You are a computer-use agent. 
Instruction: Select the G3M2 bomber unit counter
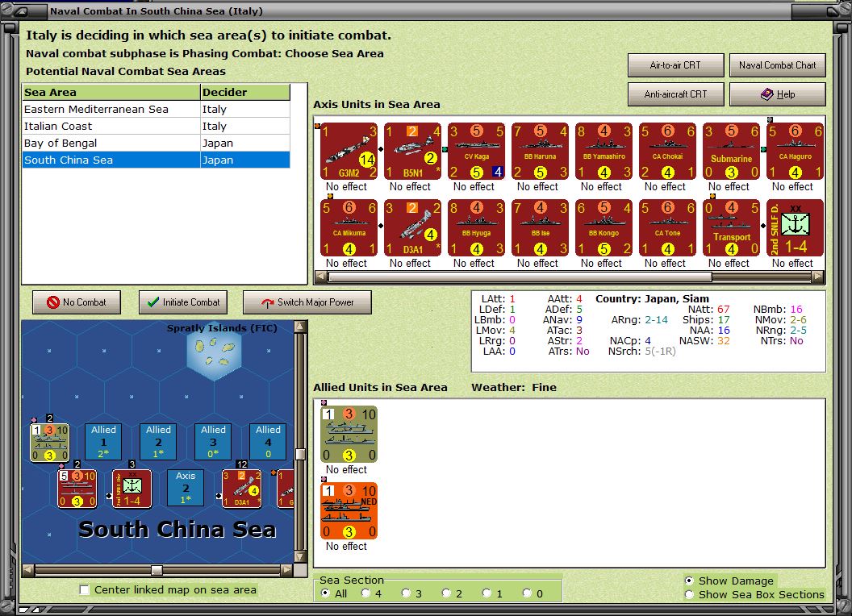pyautogui.click(x=349, y=151)
